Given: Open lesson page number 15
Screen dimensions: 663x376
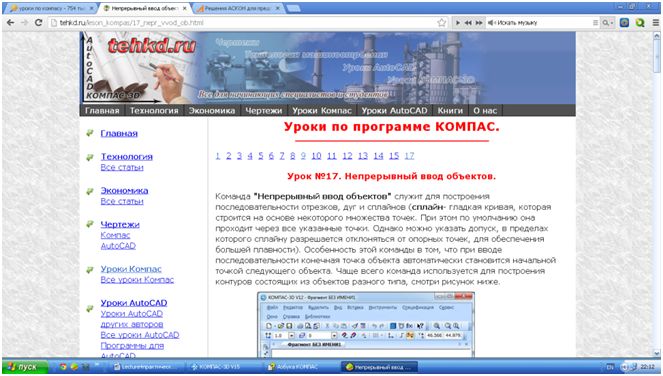Looking at the screenshot, I should 394,156.
